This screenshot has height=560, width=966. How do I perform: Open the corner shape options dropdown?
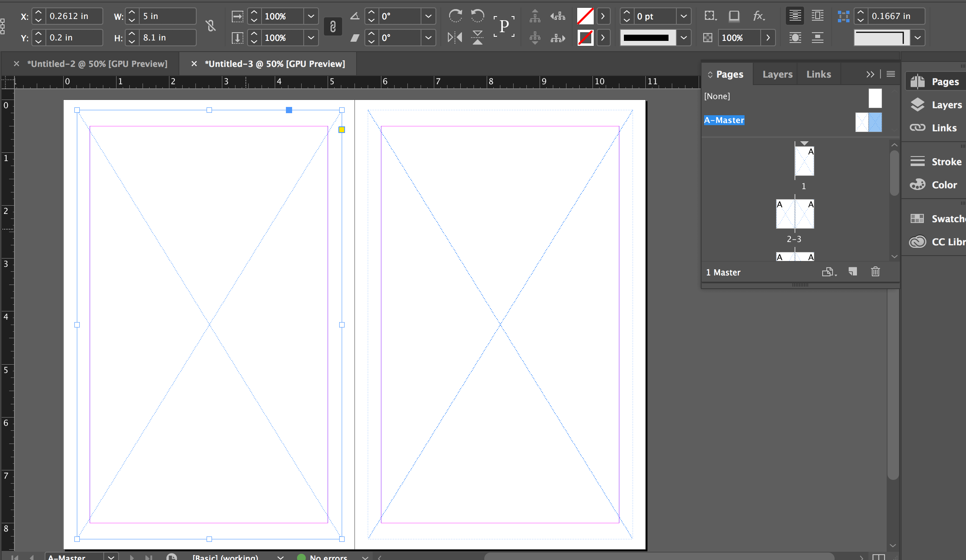(918, 38)
